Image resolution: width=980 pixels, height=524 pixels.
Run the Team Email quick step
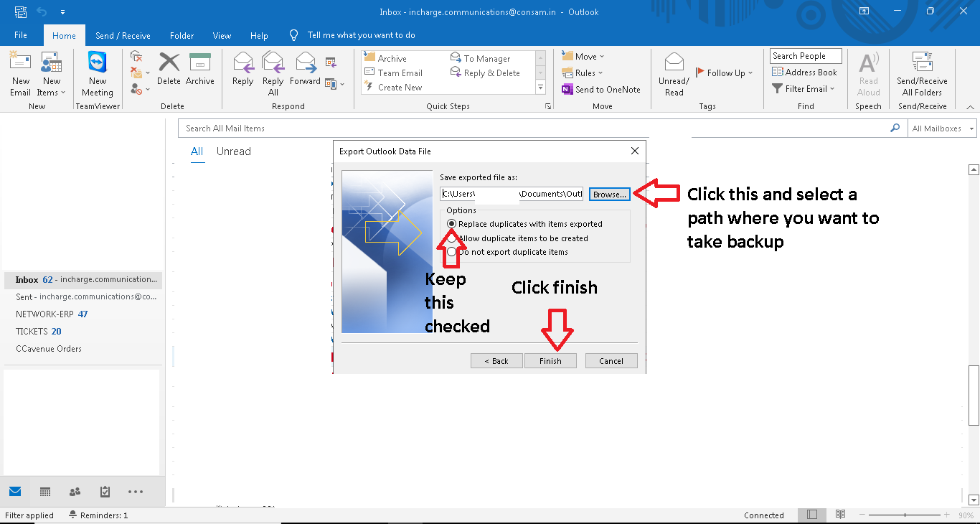(x=393, y=72)
